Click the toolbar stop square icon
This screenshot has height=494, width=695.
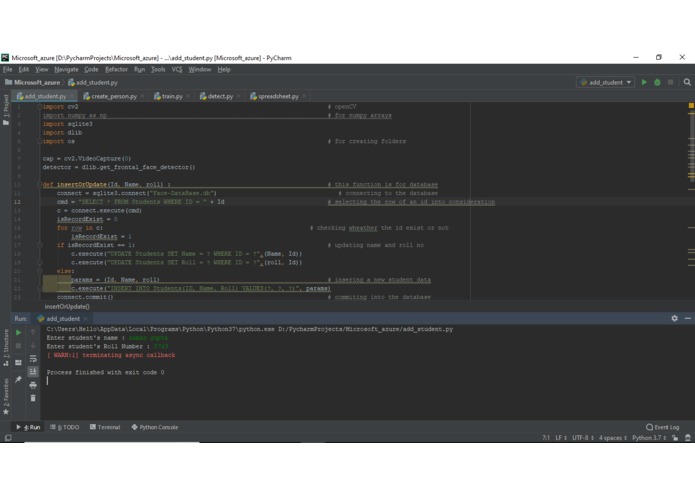point(671,82)
